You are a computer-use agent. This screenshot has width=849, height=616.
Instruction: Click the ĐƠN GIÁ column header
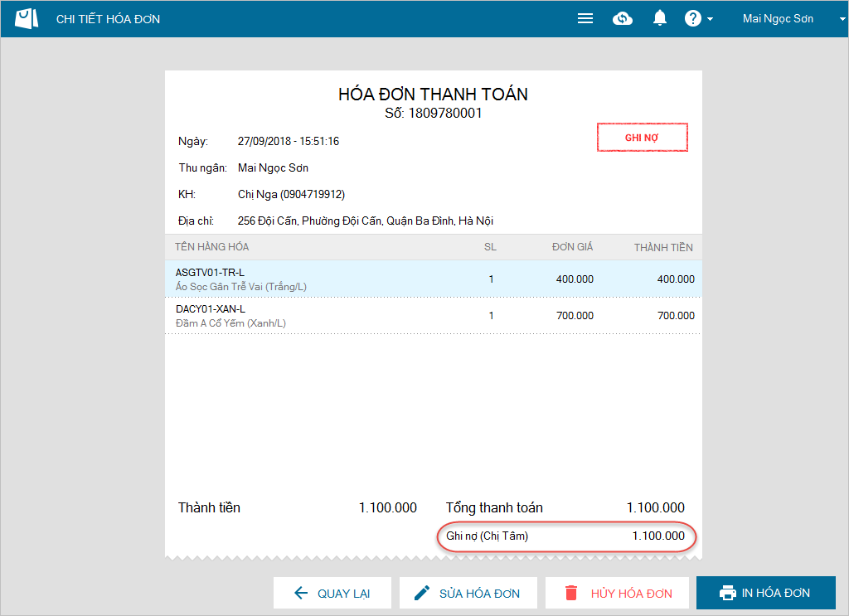(x=572, y=247)
